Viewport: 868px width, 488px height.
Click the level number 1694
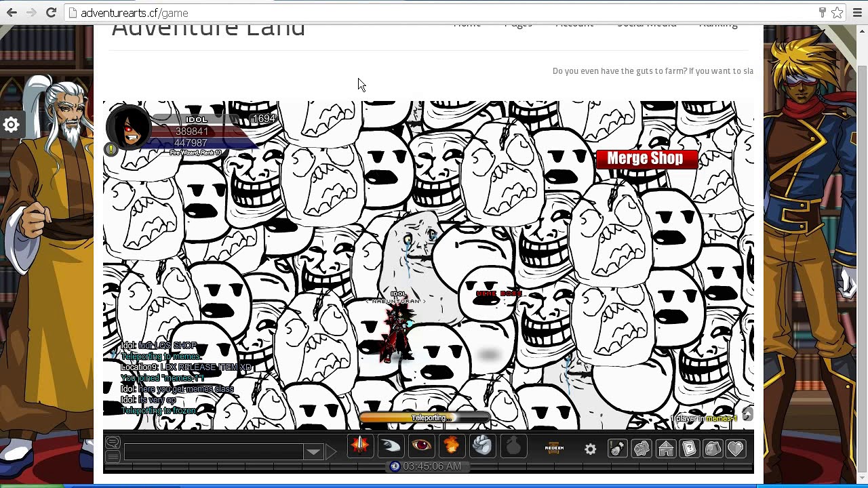[x=264, y=119]
